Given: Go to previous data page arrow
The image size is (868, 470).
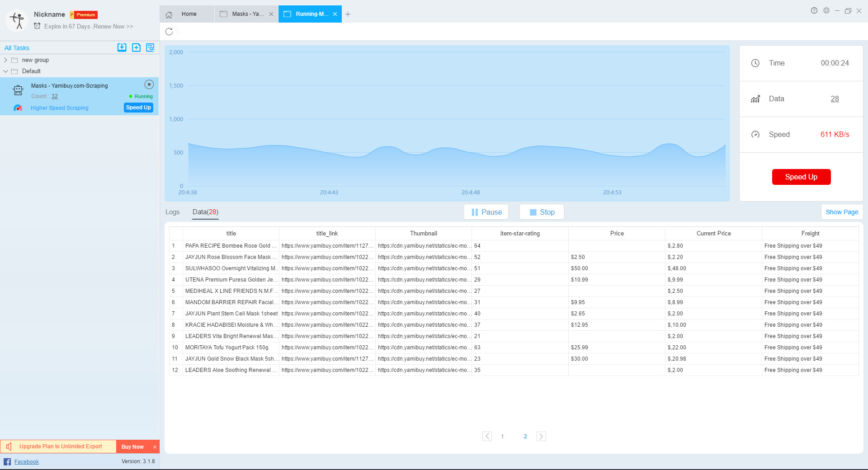Looking at the screenshot, I should tap(487, 437).
